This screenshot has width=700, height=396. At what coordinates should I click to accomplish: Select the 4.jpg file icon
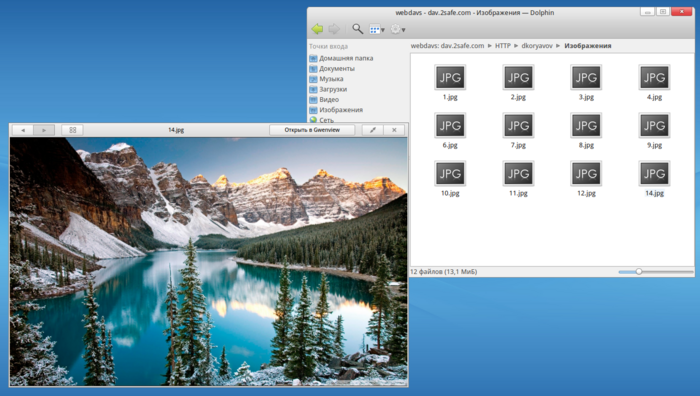654,78
